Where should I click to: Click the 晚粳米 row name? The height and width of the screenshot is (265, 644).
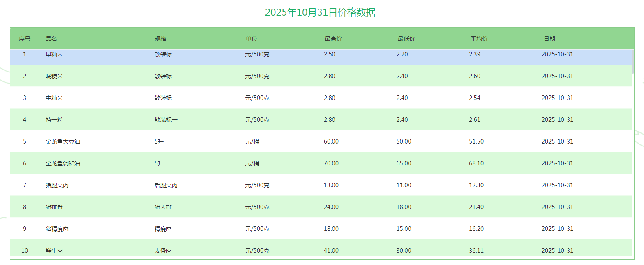coord(54,76)
